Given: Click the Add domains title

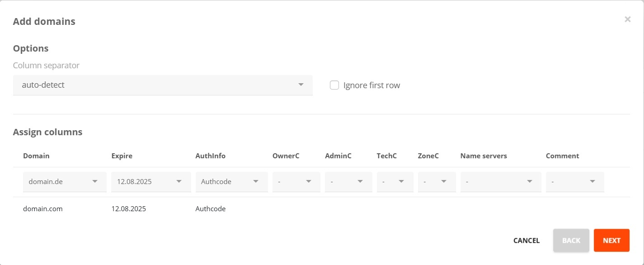Looking at the screenshot, I should click(x=44, y=21).
